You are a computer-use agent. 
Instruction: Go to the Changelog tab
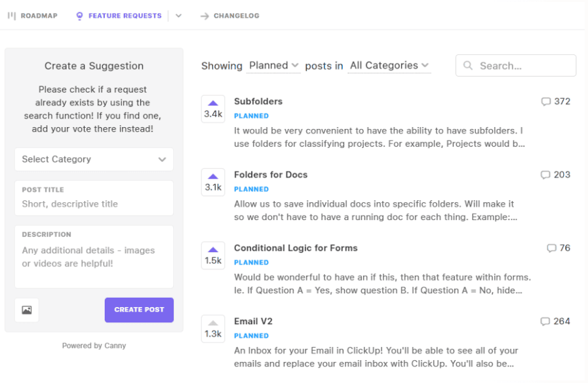(230, 16)
